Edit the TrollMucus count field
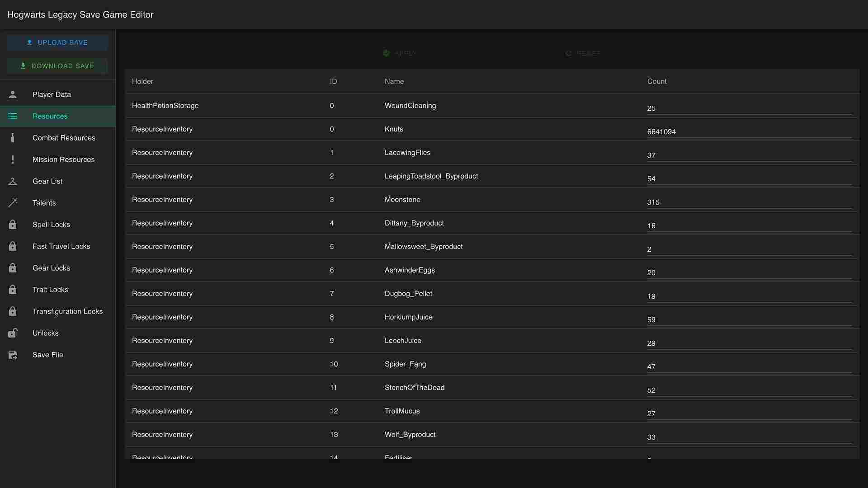 click(749, 413)
